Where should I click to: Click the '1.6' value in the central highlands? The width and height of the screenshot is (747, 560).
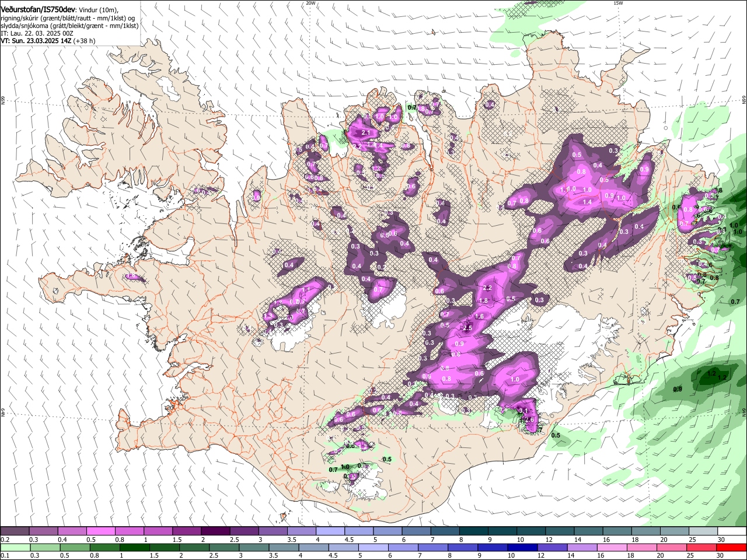point(480,317)
